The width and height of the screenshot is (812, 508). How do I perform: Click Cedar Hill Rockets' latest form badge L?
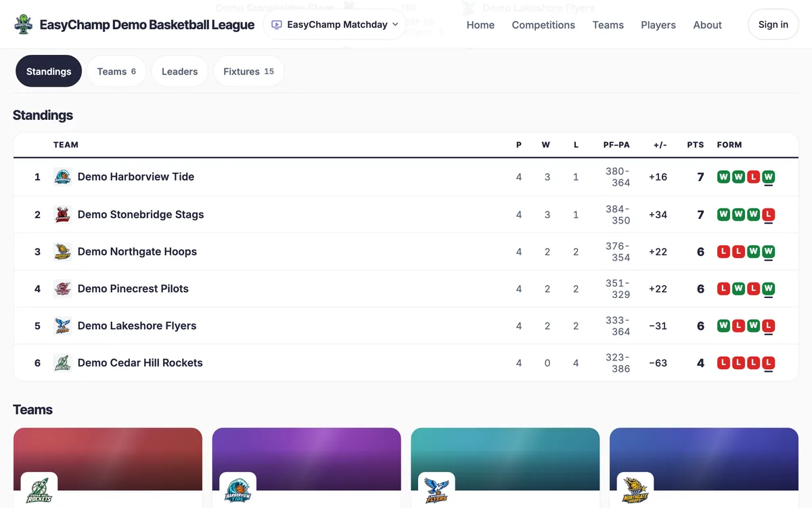pos(768,363)
